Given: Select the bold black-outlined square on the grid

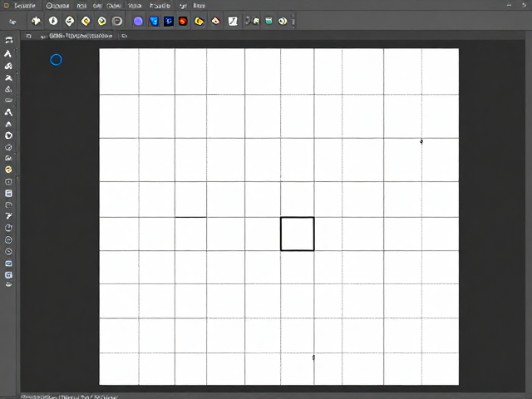Looking at the screenshot, I should pos(298,234).
